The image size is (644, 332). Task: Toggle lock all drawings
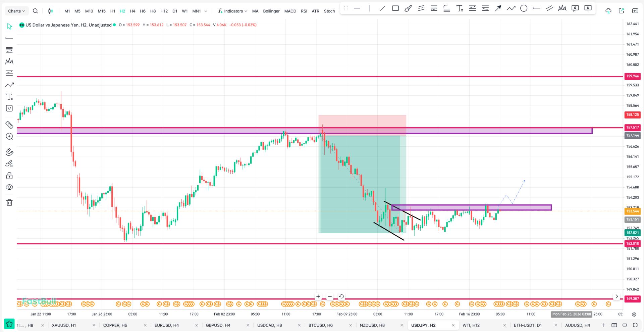tap(9, 176)
